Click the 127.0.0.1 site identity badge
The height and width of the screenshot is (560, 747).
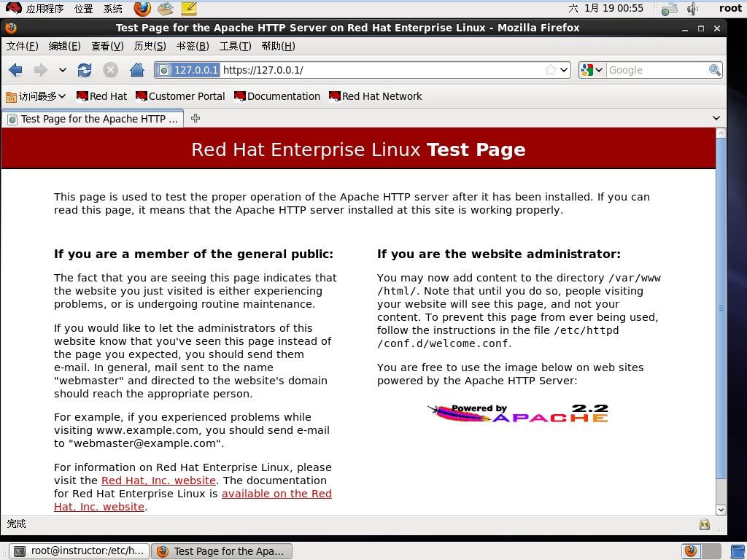point(188,70)
